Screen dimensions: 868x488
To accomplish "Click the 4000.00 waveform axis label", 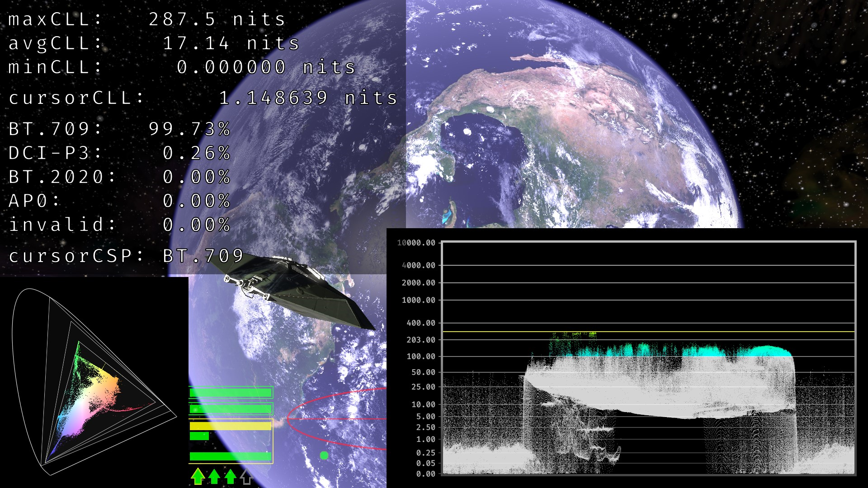I will (x=419, y=266).
